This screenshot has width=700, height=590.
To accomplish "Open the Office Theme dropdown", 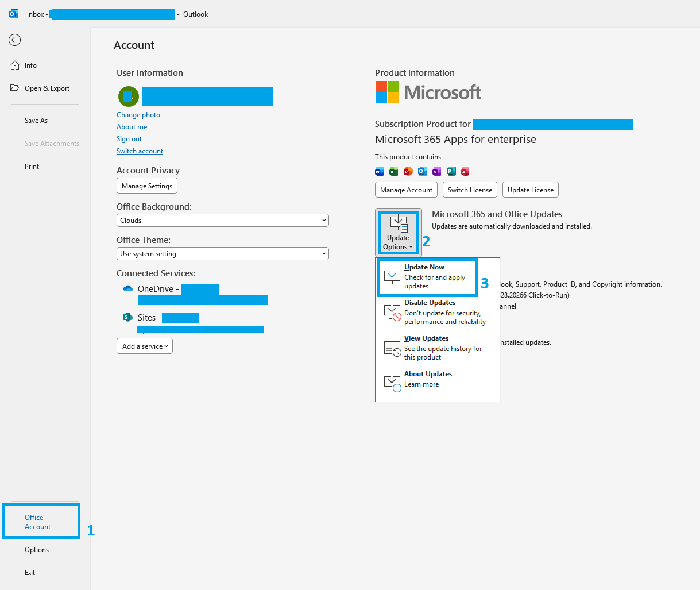I will [x=223, y=254].
